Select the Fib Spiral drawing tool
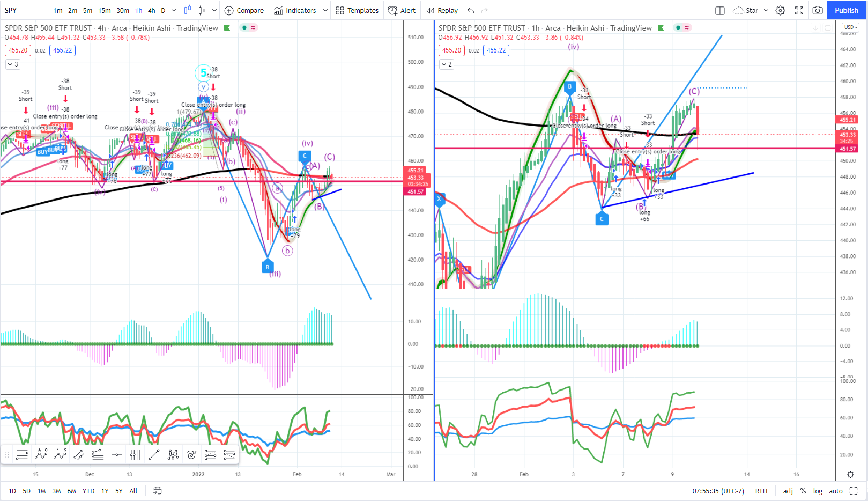 coord(191,455)
